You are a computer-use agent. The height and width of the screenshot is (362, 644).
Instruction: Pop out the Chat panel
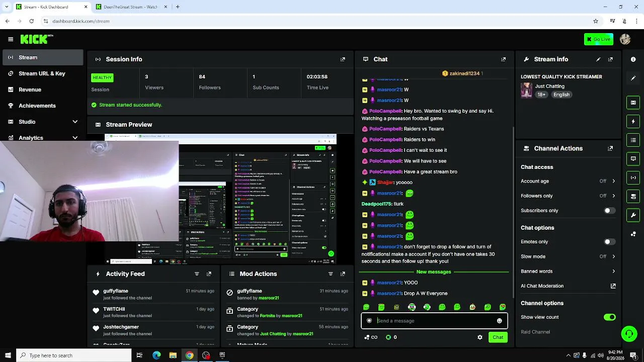tap(503, 59)
